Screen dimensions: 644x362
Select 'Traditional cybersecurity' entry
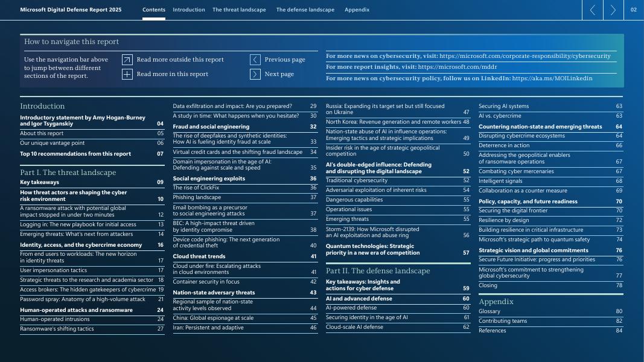398,180
